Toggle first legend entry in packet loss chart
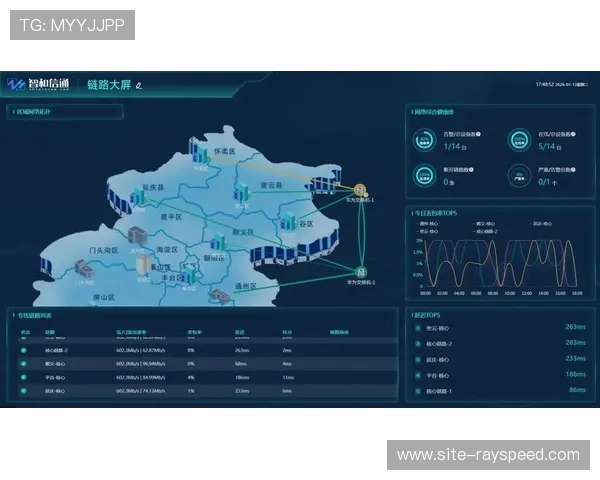The image size is (600, 480). click(x=427, y=224)
